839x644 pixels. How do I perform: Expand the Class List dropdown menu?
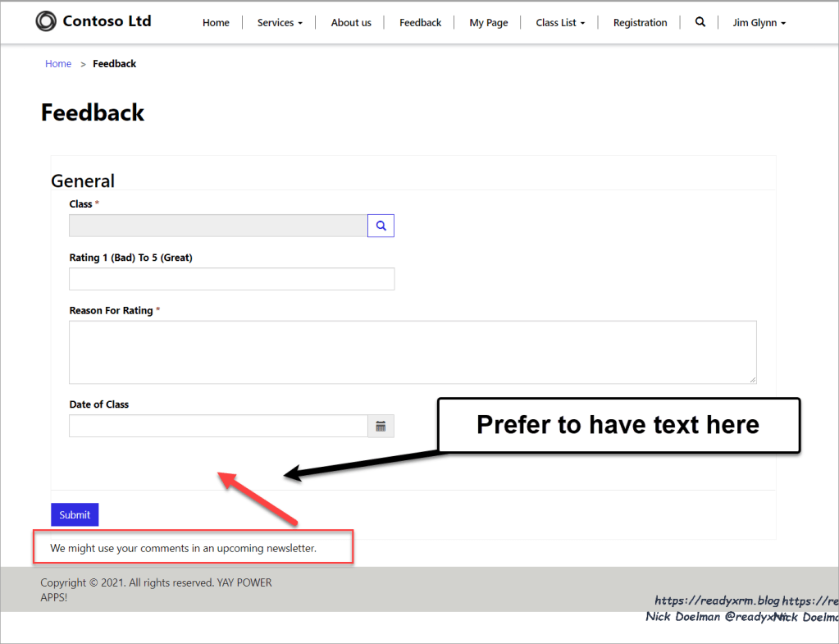click(560, 23)
